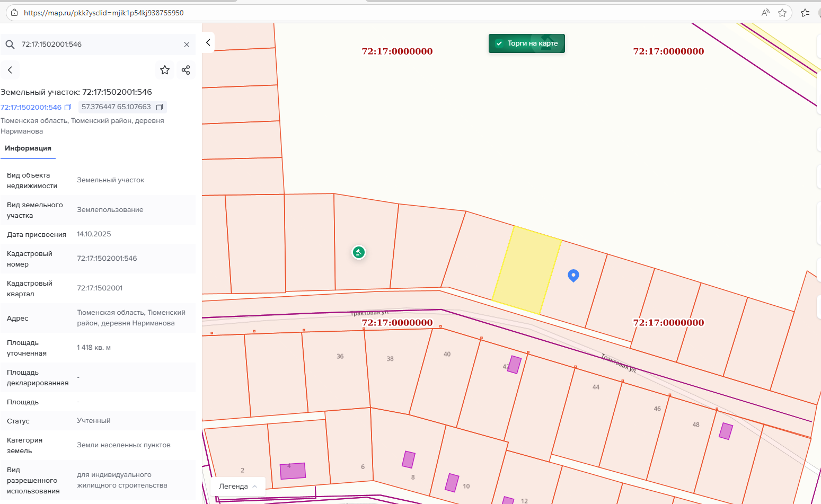Click the search magnifier icon
Viewport: 821px width, 504px height.
(10, 45)
